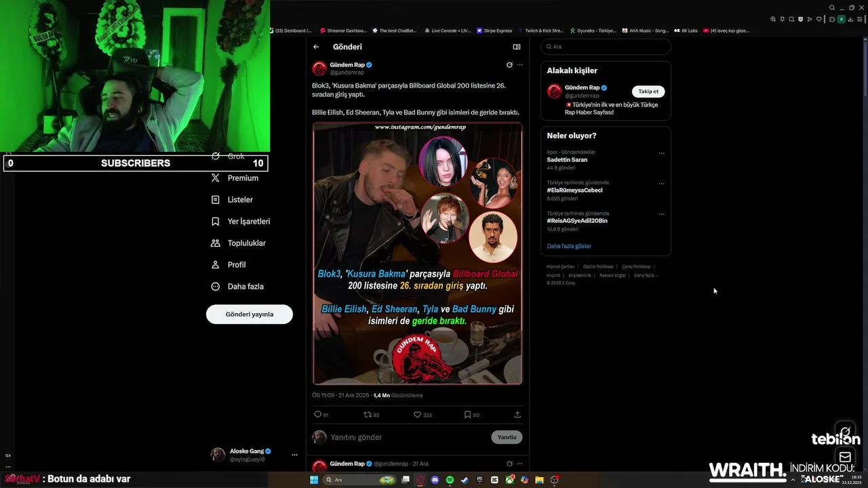This screenshot has width=868, height=488.
Task: Open Topluluklar in X sidebar
Action: click(239, 243)
